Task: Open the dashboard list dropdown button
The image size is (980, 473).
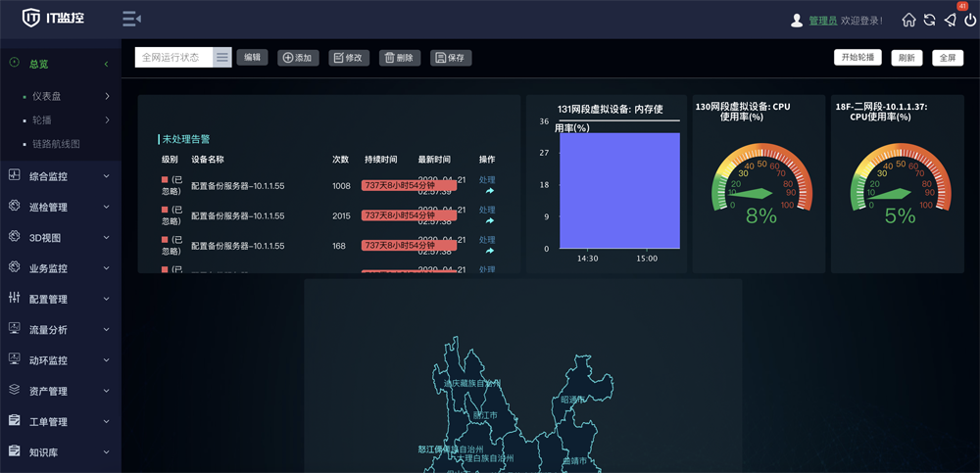Action: pos(222,58)
